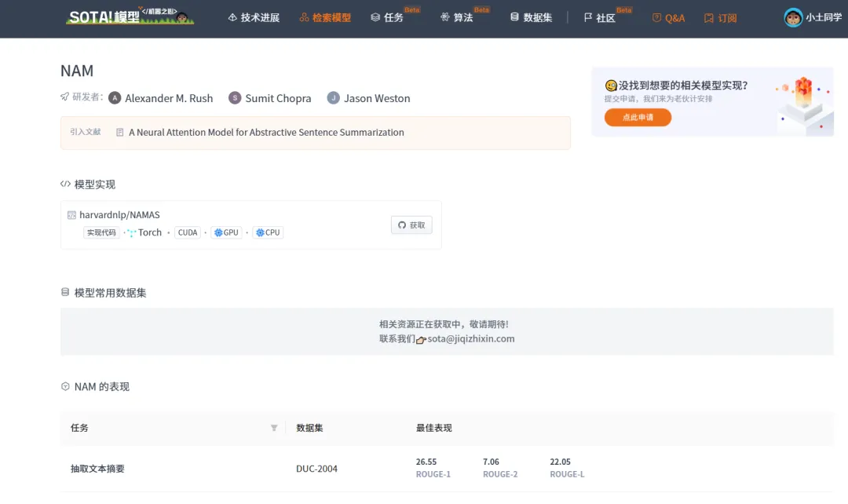Open the harvardnlp/NAMAS repository
The height and width of the screenshot is (504, 848).
click(119, 215)
